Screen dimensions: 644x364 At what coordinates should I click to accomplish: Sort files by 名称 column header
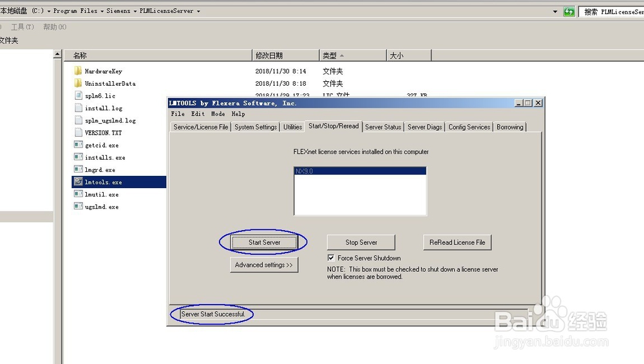point(158,55)
